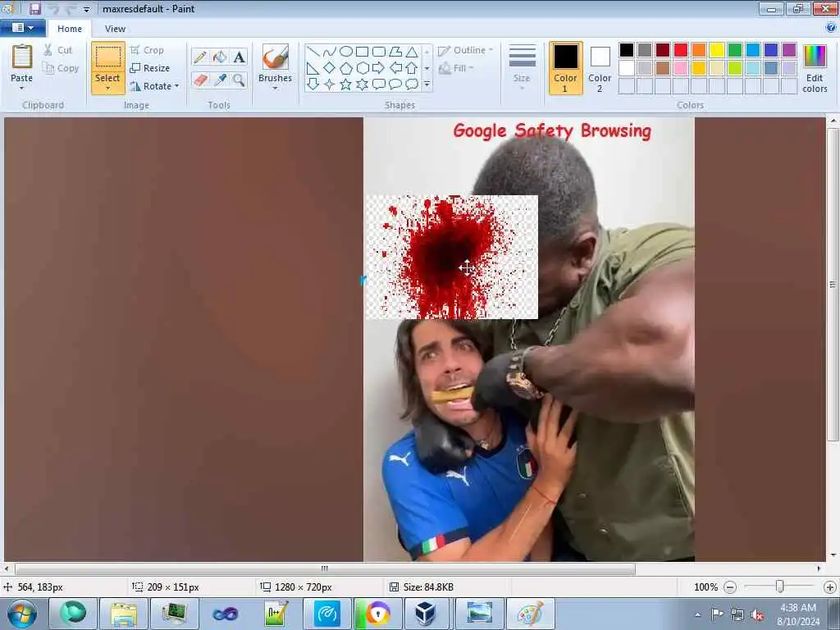
Task: Open the shape Fill dropdown
Action: (x=456, y=69)
